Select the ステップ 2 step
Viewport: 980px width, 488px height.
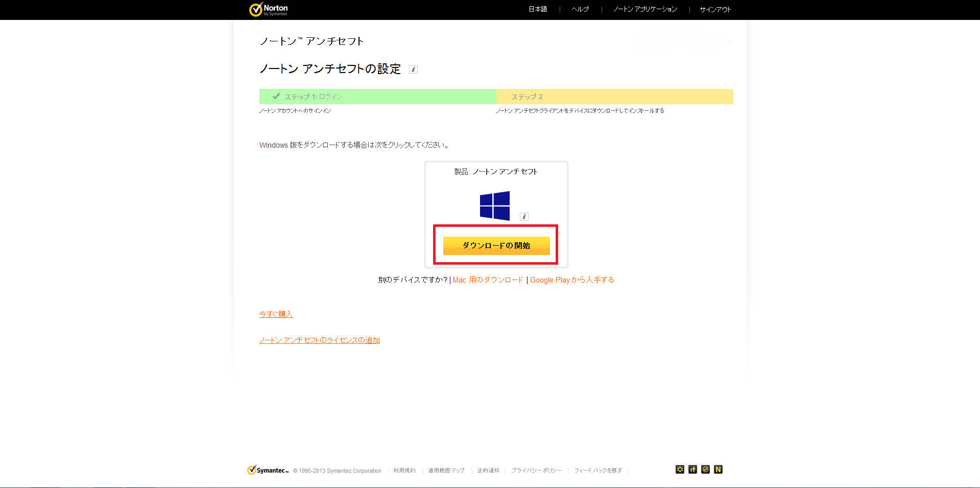click(x=615, y=97)
